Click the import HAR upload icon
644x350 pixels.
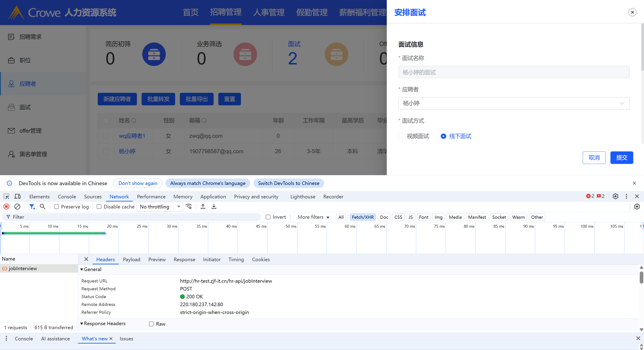point(203,206)
